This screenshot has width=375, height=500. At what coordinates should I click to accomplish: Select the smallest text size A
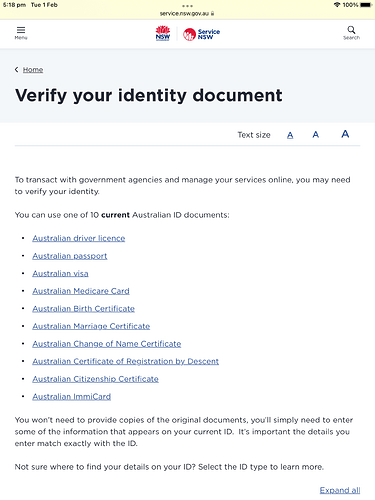290,135
